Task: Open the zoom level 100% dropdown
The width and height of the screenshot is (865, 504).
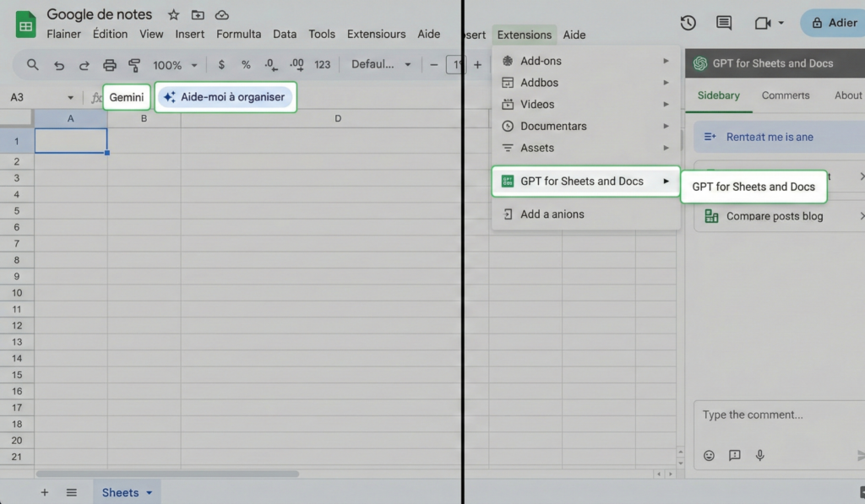Action: (174, 64)
